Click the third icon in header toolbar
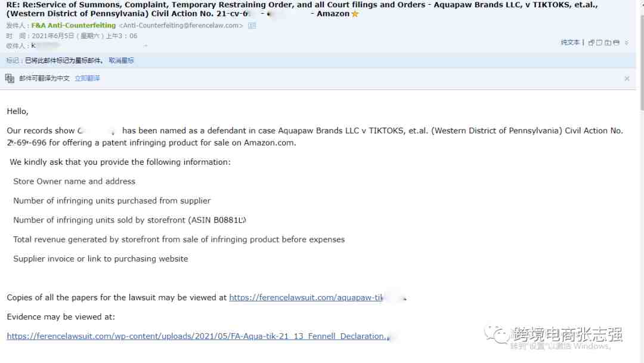The width and height of the screenshot is (644, 363). click(608, 42)
